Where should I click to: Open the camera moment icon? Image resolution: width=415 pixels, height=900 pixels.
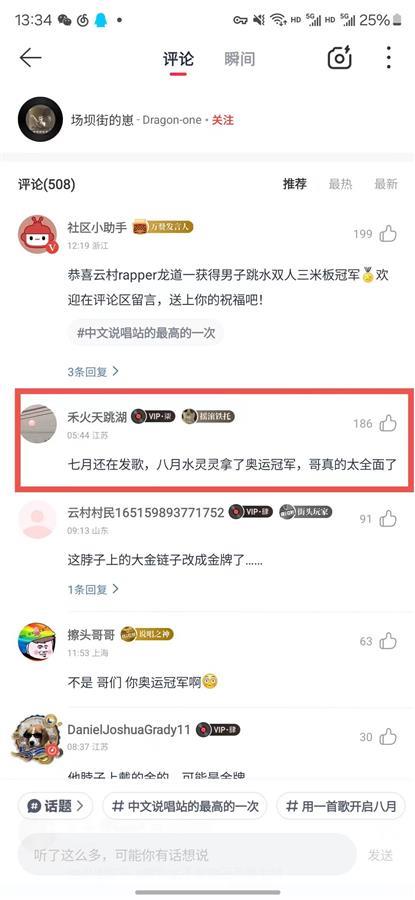click(339, 58)
